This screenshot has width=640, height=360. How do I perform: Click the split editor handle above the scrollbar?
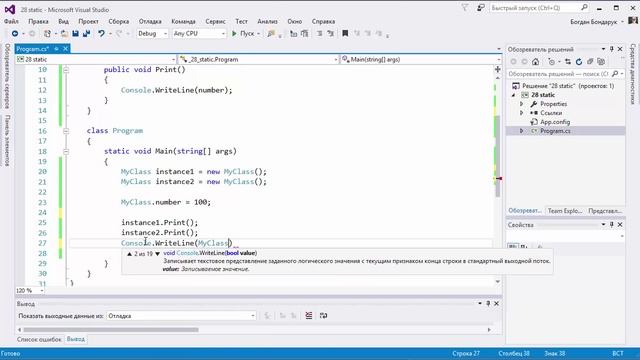(x=498, y=69)
